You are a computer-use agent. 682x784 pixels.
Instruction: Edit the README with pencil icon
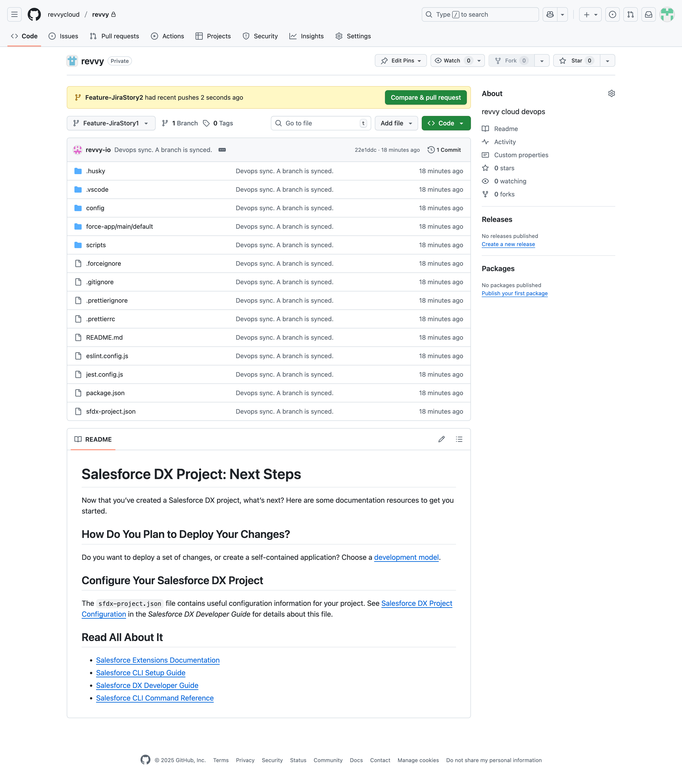442,439
